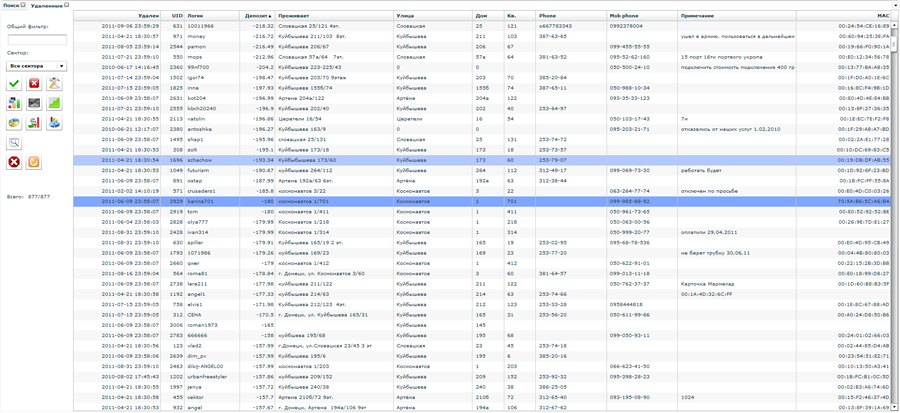Select the row with login futurism
The height and width of the screenshot is (413, 900).
tap(200, 170)
